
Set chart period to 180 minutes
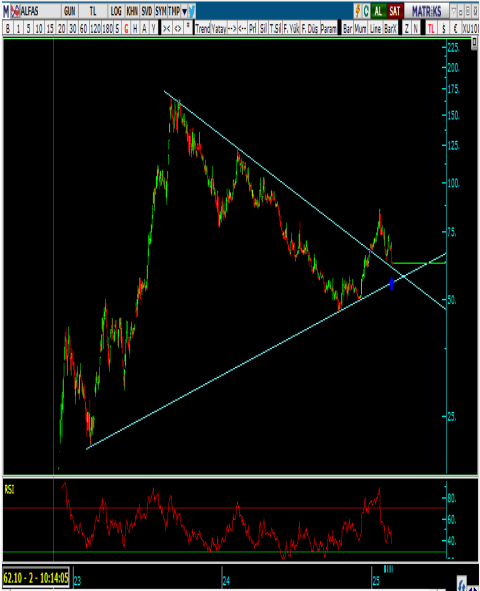click(x=108, y=28)
